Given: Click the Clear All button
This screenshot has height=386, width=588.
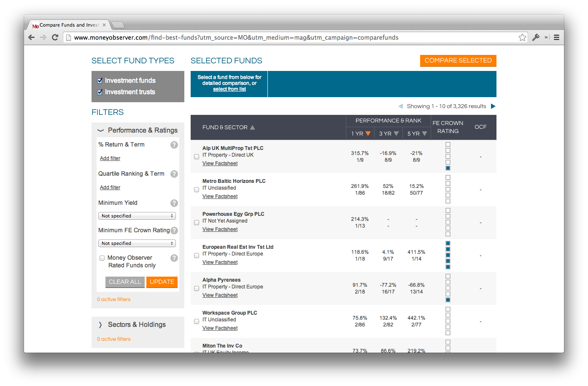Looking at the screenshot, I should [125, 282].
